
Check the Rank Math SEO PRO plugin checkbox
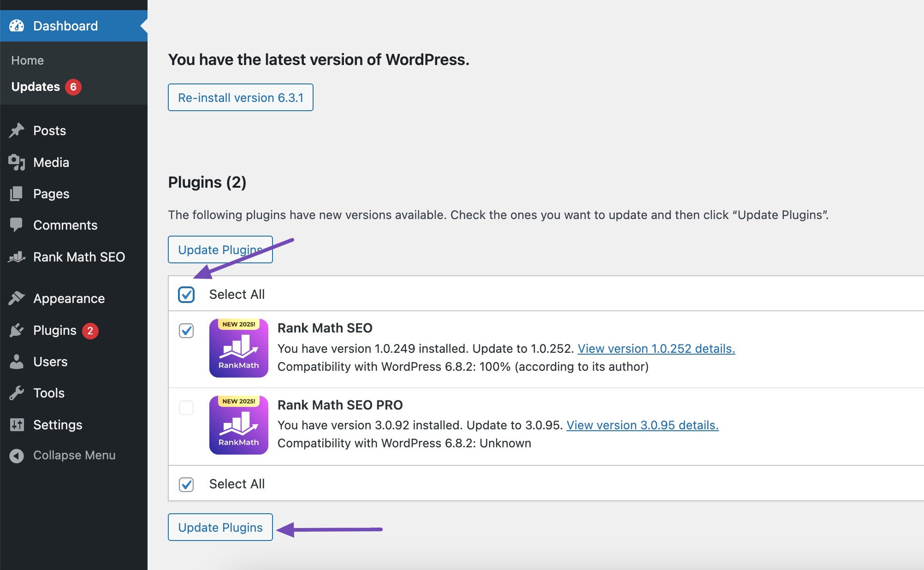pyautogui.click(x=186, y=408)
